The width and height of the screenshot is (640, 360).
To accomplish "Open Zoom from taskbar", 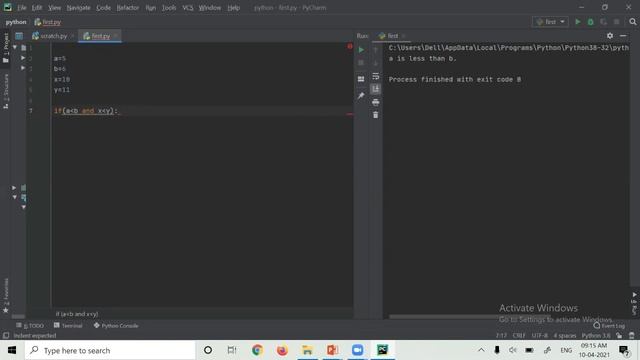I will (358, 350).
